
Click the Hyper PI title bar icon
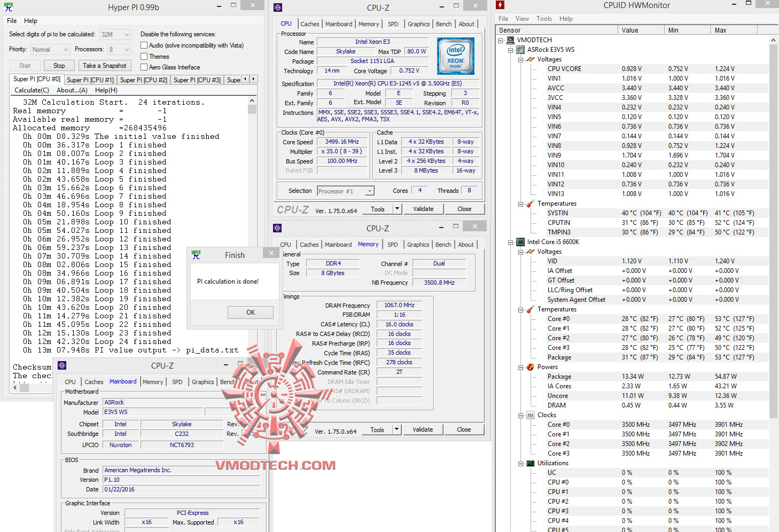pyautogui.click(x=8, y=7)
